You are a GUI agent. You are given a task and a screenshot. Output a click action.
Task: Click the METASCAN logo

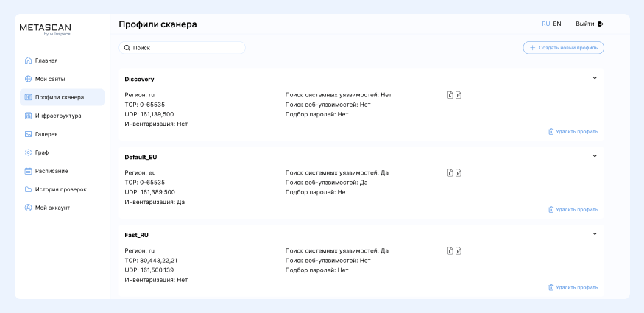coord(45,29)
